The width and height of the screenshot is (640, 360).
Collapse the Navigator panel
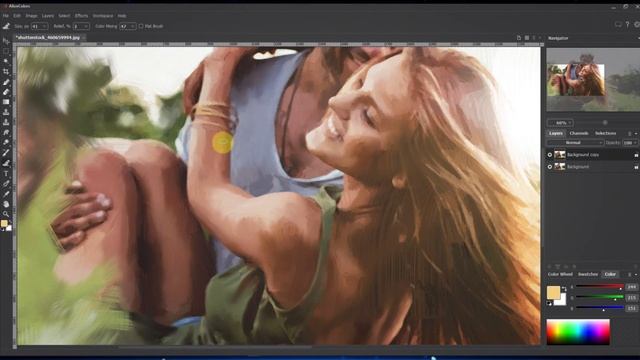click(638, 38)
